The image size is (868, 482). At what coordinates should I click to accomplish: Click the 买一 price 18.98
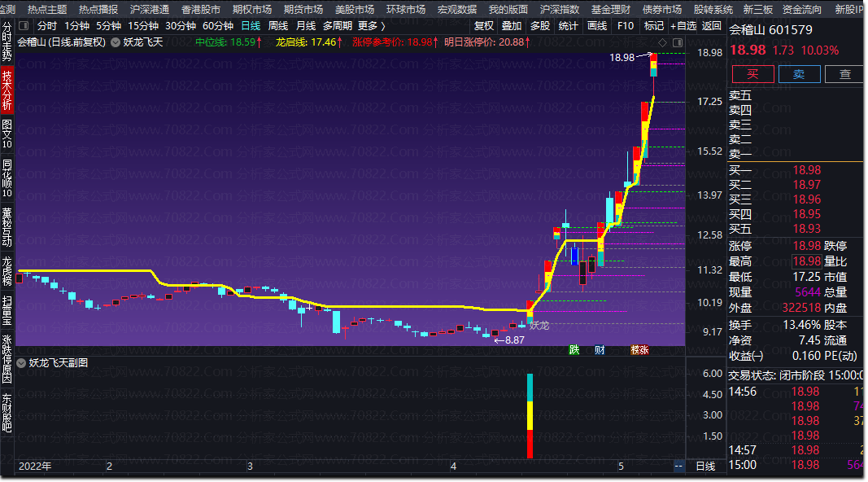click(x=806, y=170)
